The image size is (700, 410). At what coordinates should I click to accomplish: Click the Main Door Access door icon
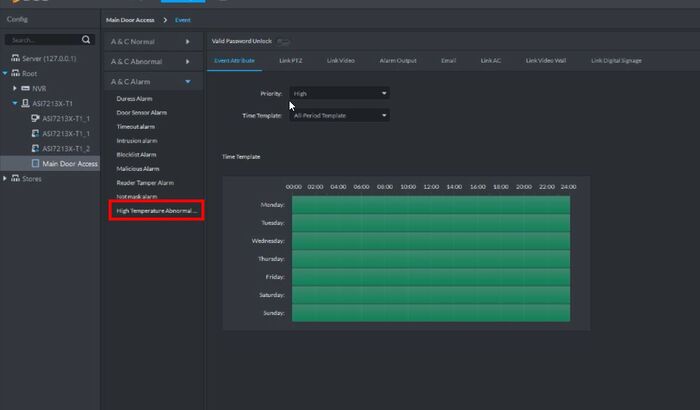35,163
